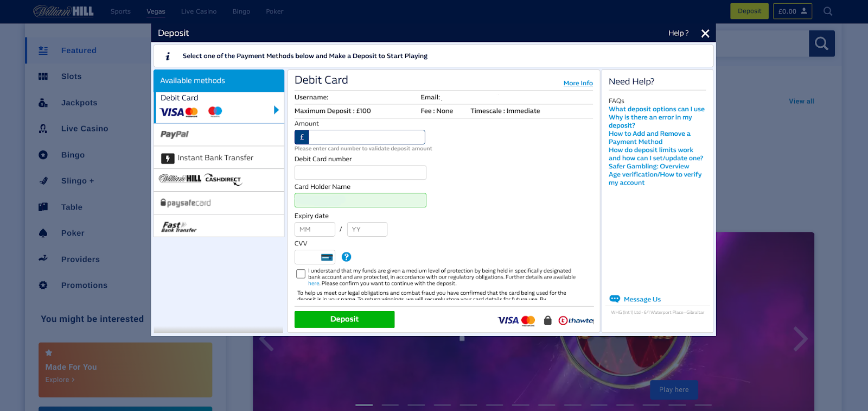Open the Bingo top tab
The image size is (868, 411).
point(241,11)
